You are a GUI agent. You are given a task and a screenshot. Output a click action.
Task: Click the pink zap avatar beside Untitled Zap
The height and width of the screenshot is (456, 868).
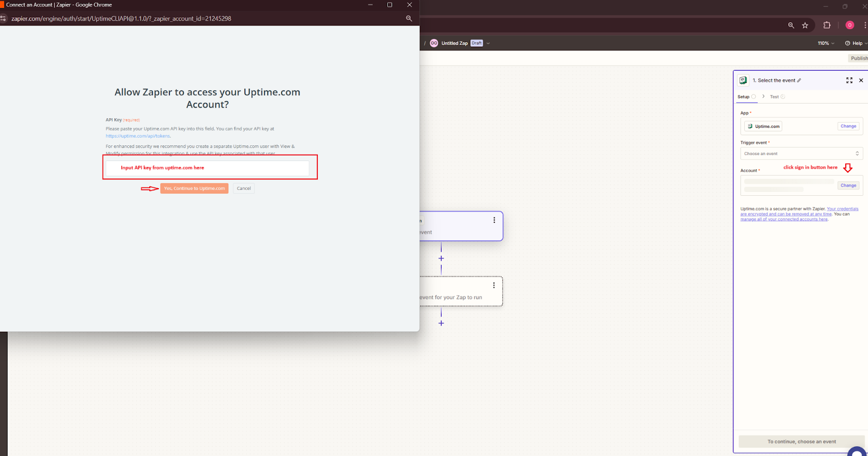434,43
